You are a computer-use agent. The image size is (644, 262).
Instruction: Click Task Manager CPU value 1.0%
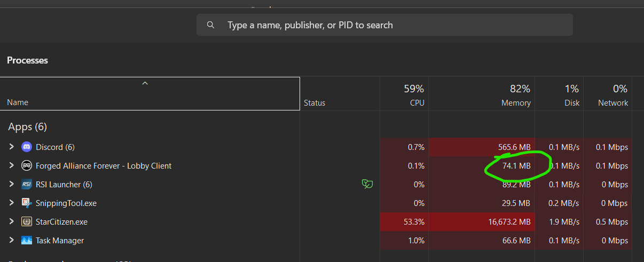pyautogui.click(x=416, y=241)
